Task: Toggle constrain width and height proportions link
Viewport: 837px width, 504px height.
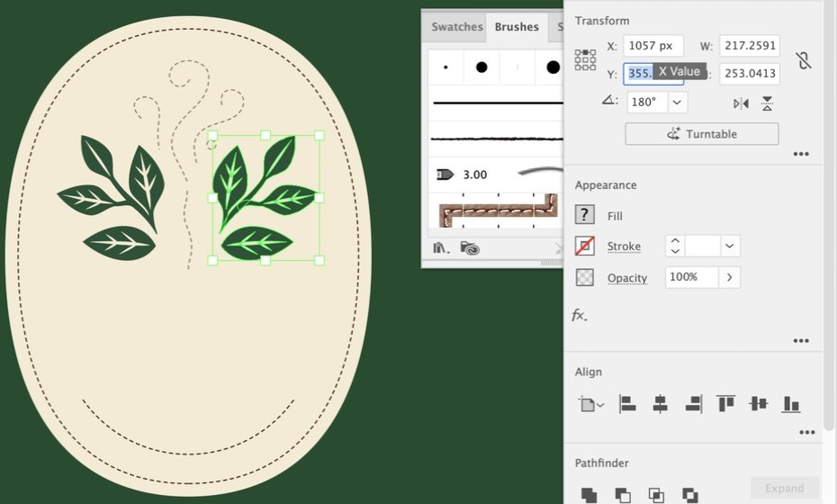Action: click(804, 59)
